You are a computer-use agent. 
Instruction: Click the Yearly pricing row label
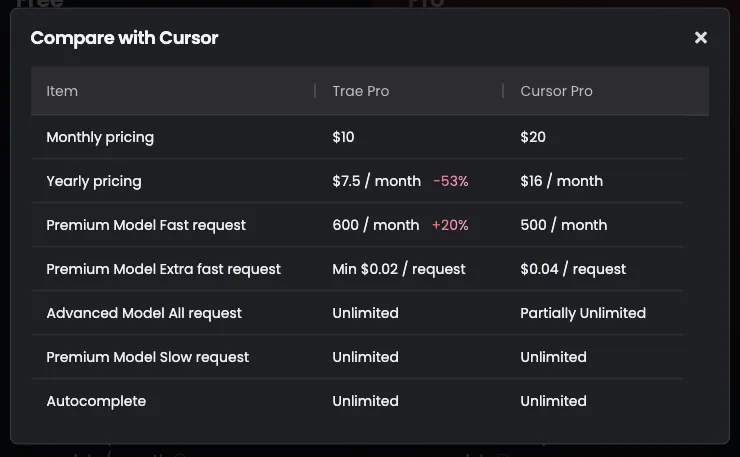pos(94,181)
